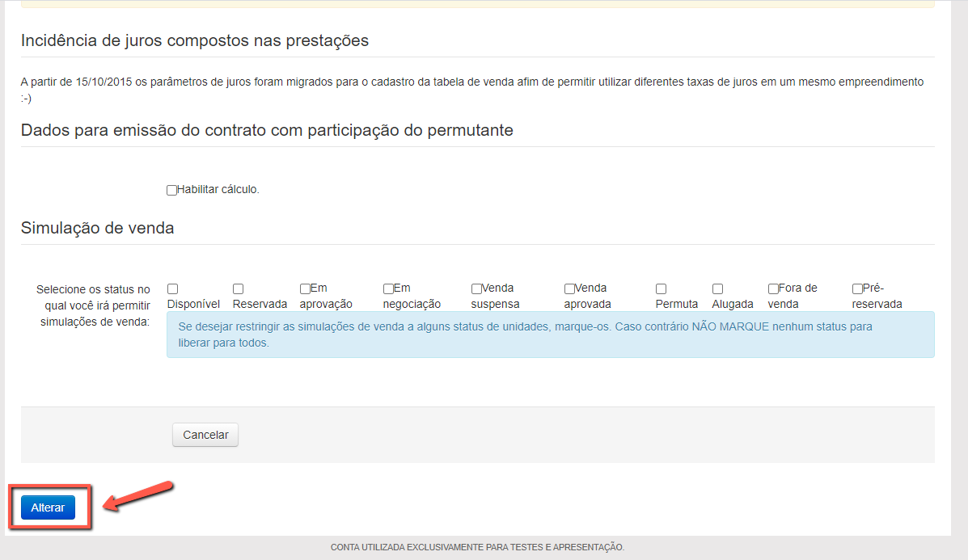The height and width of the screenshot is (560, 968).
Task: Check the Pré-reservada status checkbox
Action: coord(857,288)
